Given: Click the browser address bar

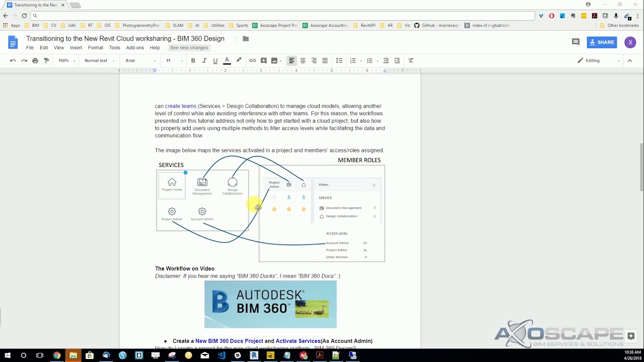Looking at the screenshot, I should tap(282, 16).
